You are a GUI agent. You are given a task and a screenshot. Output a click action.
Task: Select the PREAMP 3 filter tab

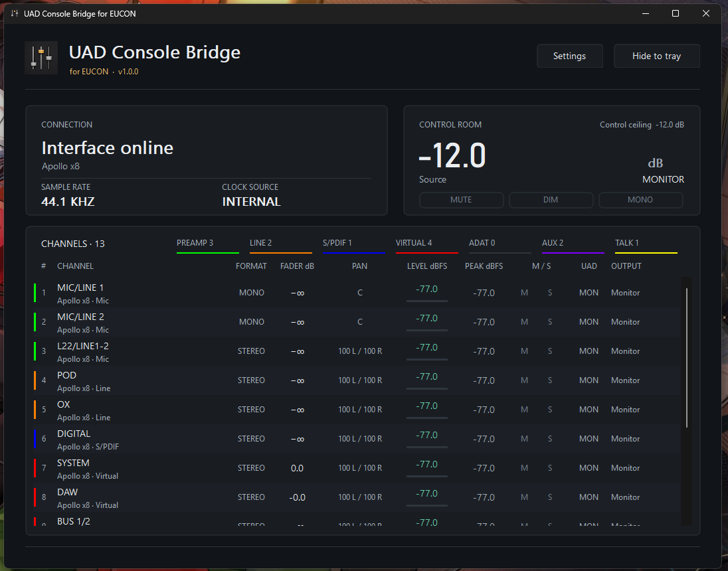pos(207,245)
